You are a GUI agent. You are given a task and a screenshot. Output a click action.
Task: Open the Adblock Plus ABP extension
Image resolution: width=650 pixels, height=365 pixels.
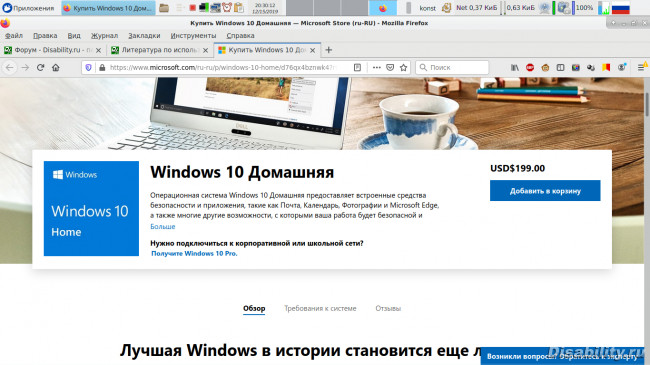(530, 67)
